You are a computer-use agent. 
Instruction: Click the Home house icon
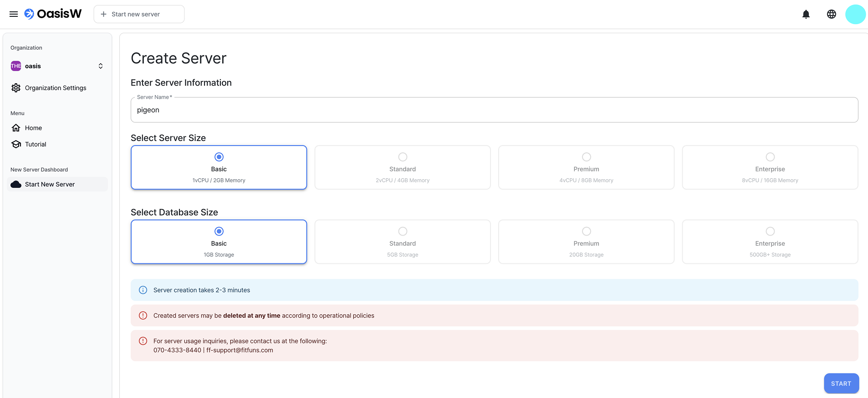16,128
